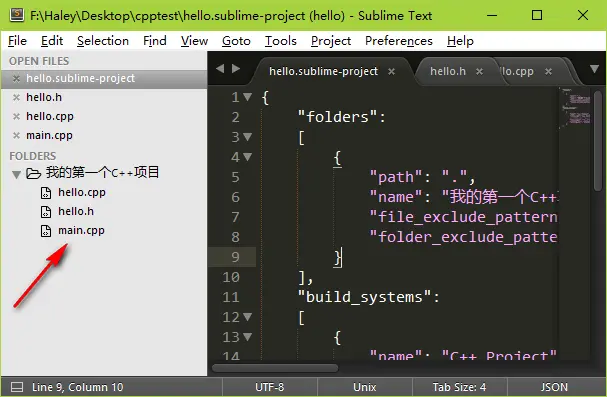Click line number 9 in gutter

pyautogui.click(x=235, y=257)
